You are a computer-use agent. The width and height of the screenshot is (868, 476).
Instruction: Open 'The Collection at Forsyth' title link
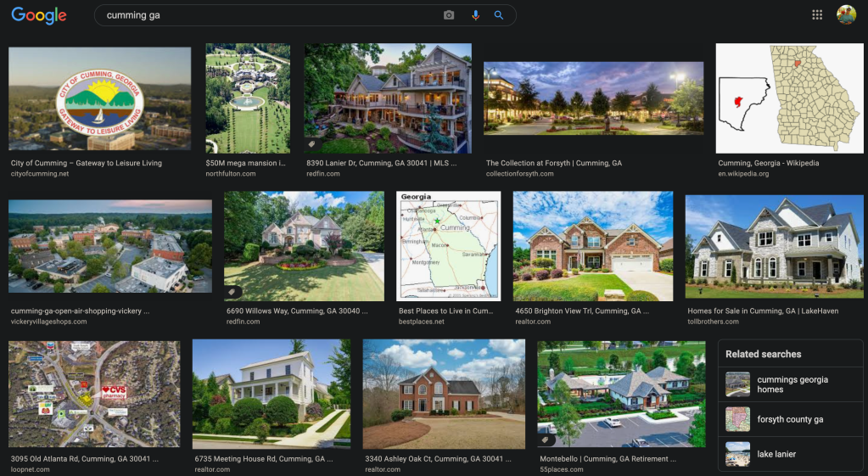pos(553,163)
